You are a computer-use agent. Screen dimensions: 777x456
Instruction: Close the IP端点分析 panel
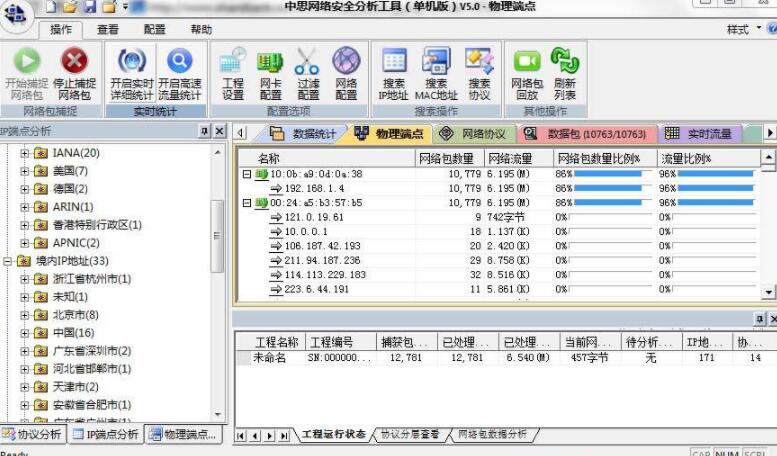tap(220, 131)
